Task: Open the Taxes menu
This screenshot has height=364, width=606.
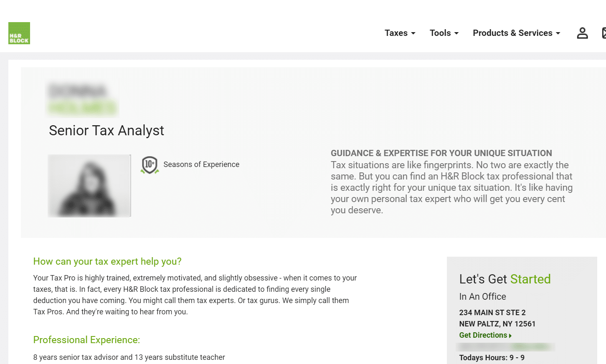Action: pyautogui.click(x=400, y=33)
